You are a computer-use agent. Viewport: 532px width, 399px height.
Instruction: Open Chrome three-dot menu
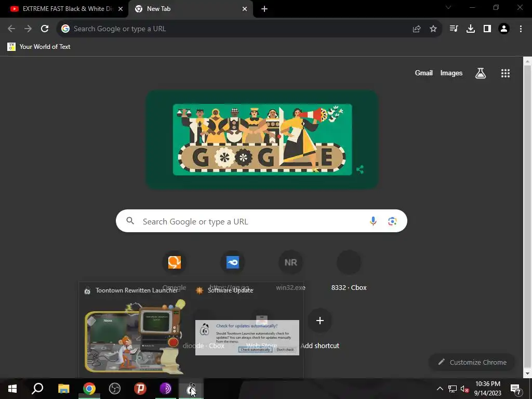(521, 29)
